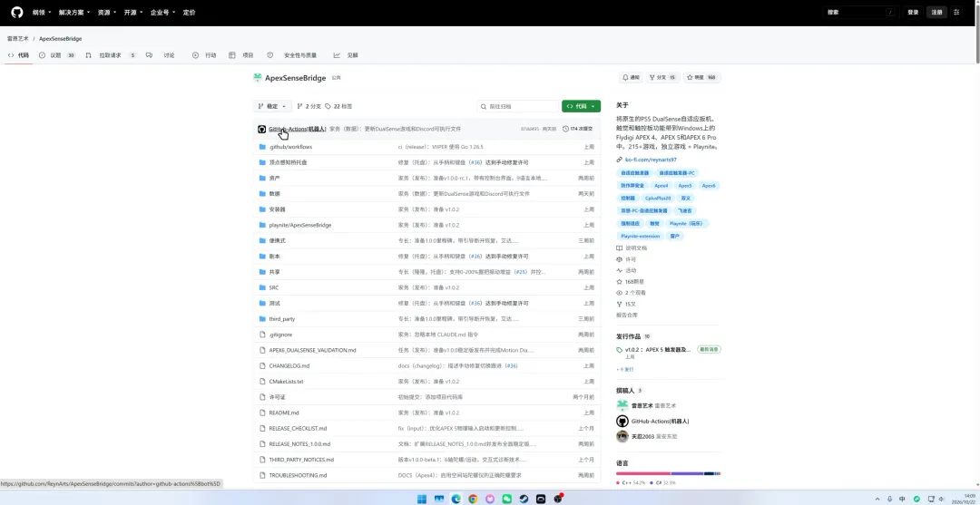Open the ko-fi.com/reynarts97 link

click(x=651, y=160)
